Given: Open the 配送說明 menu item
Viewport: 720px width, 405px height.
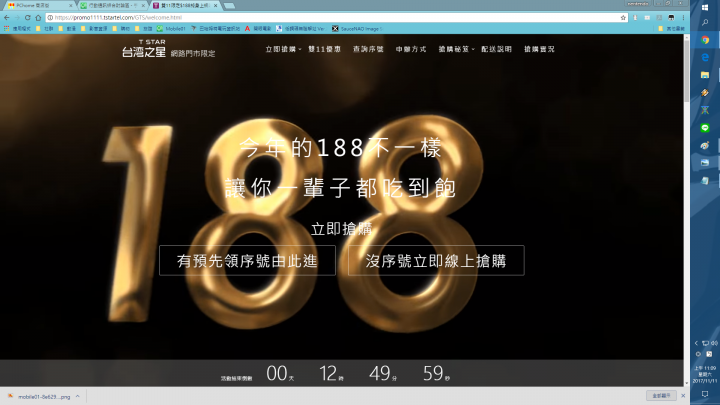Looking at the screenshot, I should click(x=496, y=49).
